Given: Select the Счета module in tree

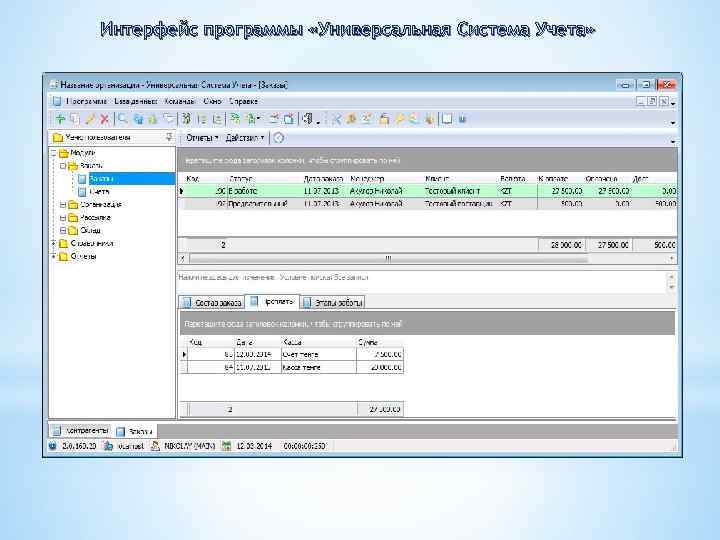Looking at the screenshot, I should point(100,191).
